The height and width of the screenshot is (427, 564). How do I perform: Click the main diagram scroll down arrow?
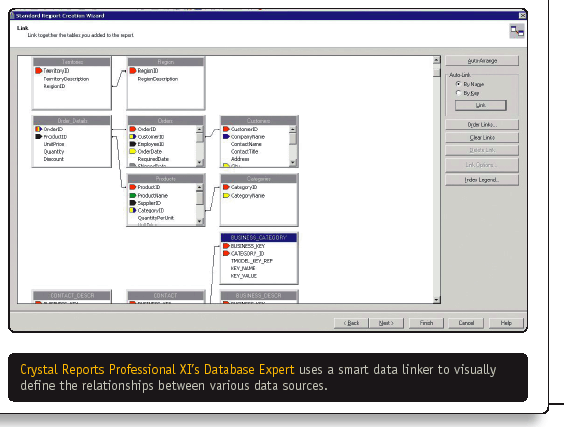click(437, 300)
